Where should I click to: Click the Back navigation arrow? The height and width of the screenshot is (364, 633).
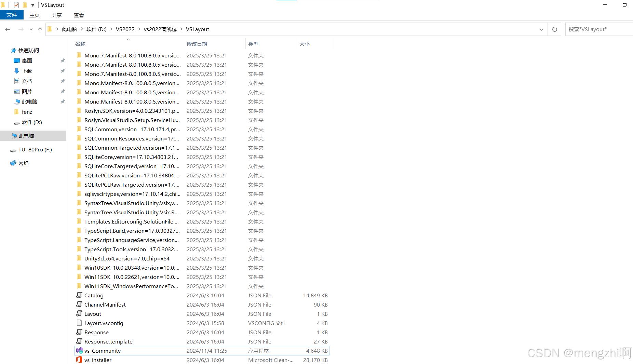tap(8, 29)
